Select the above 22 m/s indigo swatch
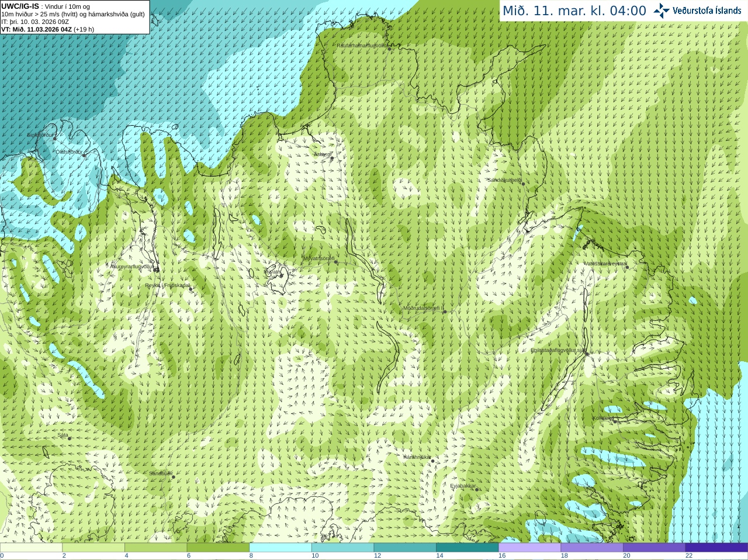Image resolution: width=748 pixels, height=560 pixels. (716, 548)
